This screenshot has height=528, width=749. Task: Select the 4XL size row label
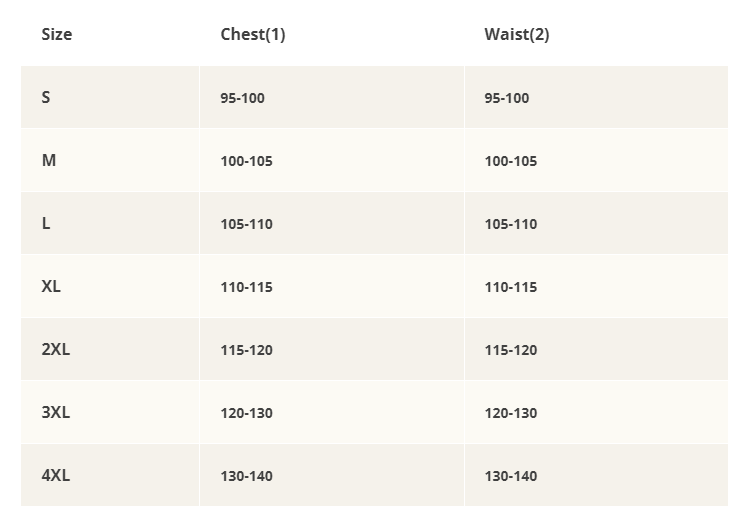click(x=56, y=475)
